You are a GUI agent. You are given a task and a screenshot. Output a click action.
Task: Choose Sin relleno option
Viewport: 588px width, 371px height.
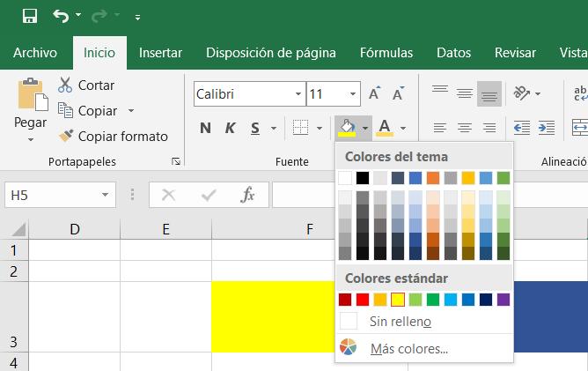pyautogui.click(x=400, y=322)
